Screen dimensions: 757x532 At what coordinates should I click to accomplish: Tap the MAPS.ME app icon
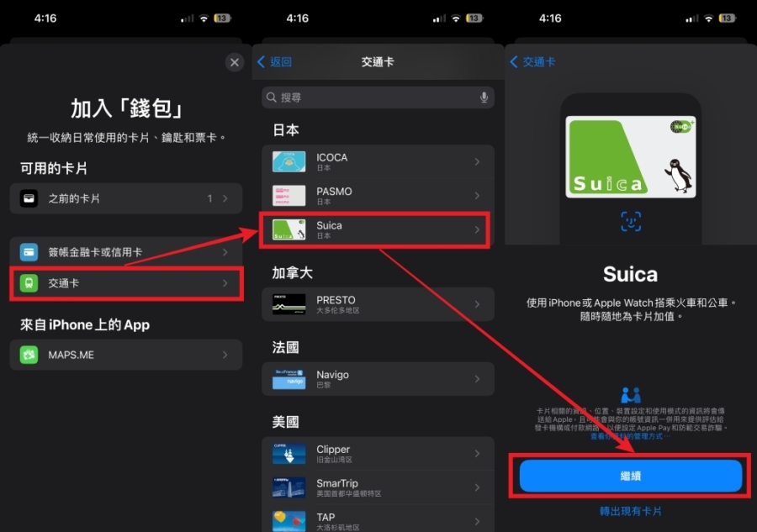tap(29, 355)
